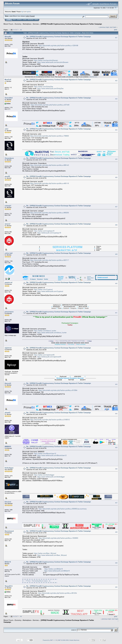
Task: Click inside the forum search text field
Action: point(97,17)
